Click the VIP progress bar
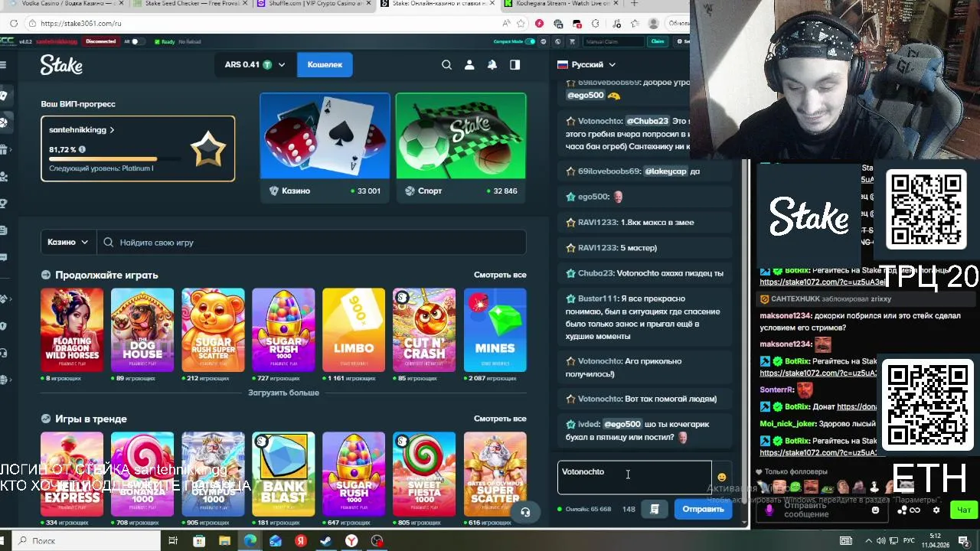Screen dimensions: 980x551 pyautogui.click(x=114, y=159)
